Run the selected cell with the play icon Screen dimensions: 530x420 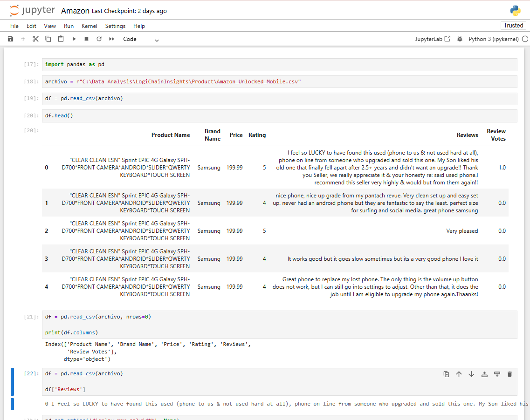(x=74, y=39)
